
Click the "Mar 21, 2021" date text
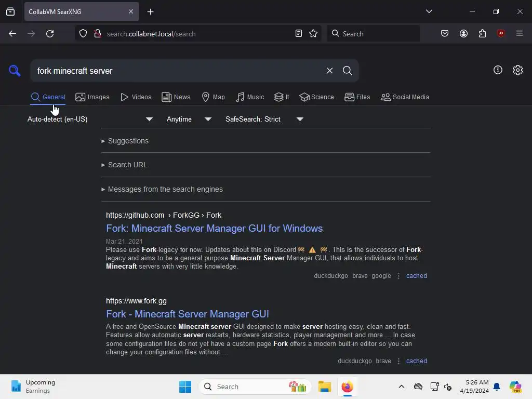pos(124,241)
